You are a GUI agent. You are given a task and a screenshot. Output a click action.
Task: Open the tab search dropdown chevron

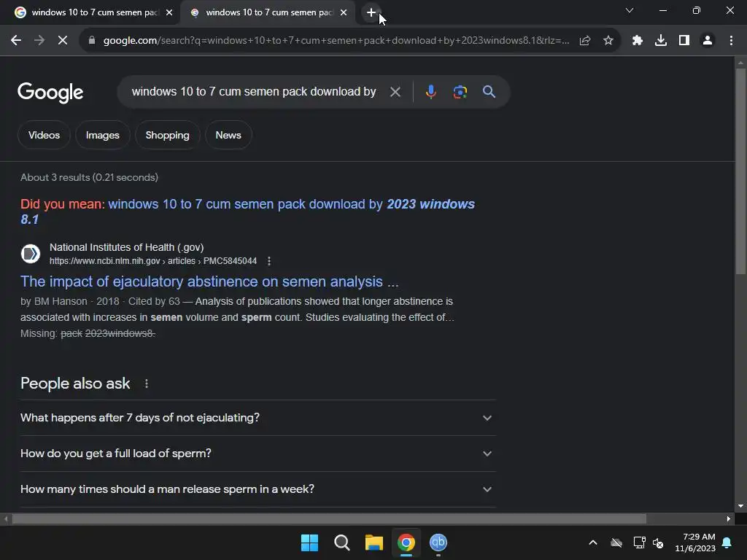[x=630, y=10]
